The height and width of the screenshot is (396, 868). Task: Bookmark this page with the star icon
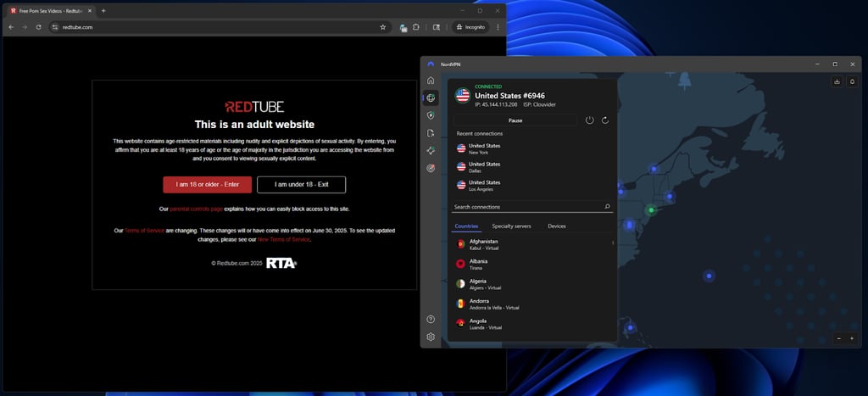pos(382,27)
